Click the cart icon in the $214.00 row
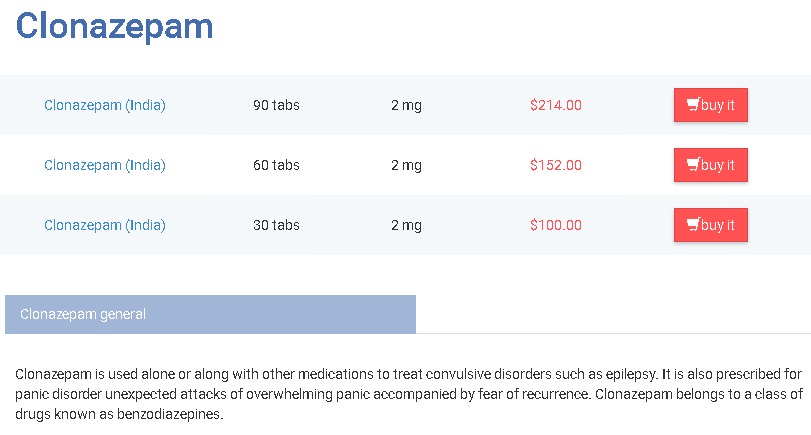The height and width of the screenshot is (435, 811). tap(693, 105)
